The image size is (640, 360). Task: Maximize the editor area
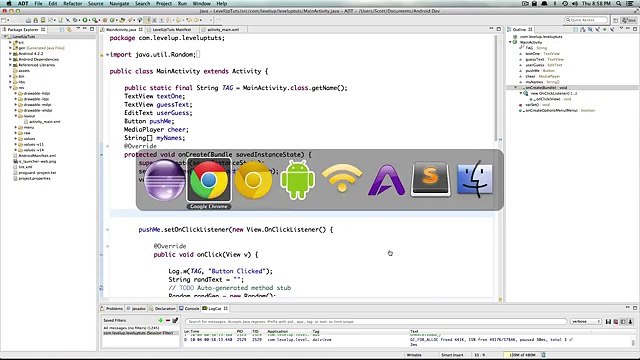tap(499, 29)
